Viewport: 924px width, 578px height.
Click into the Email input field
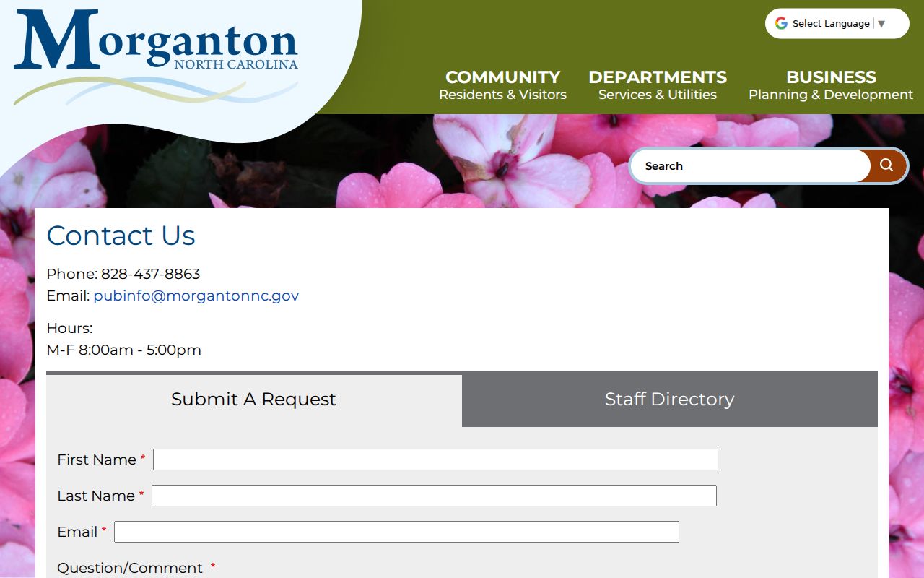coord(396,532)
